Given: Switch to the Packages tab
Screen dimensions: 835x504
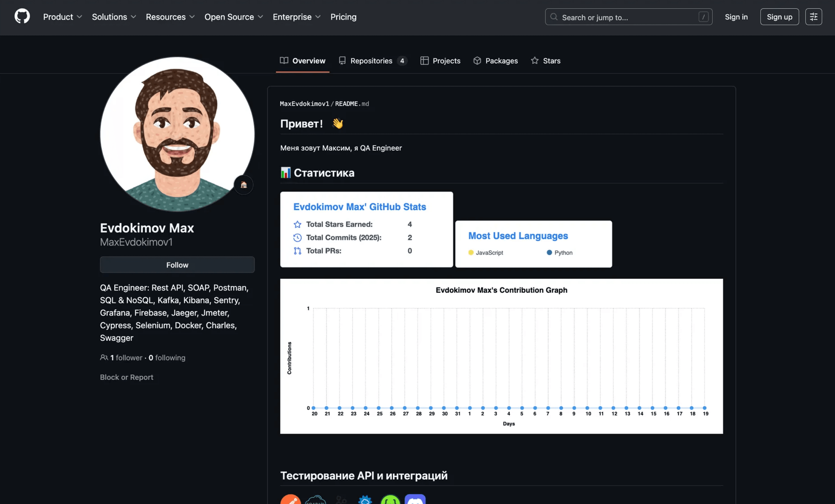Looking at the screenshot, I should pos(496,61).
